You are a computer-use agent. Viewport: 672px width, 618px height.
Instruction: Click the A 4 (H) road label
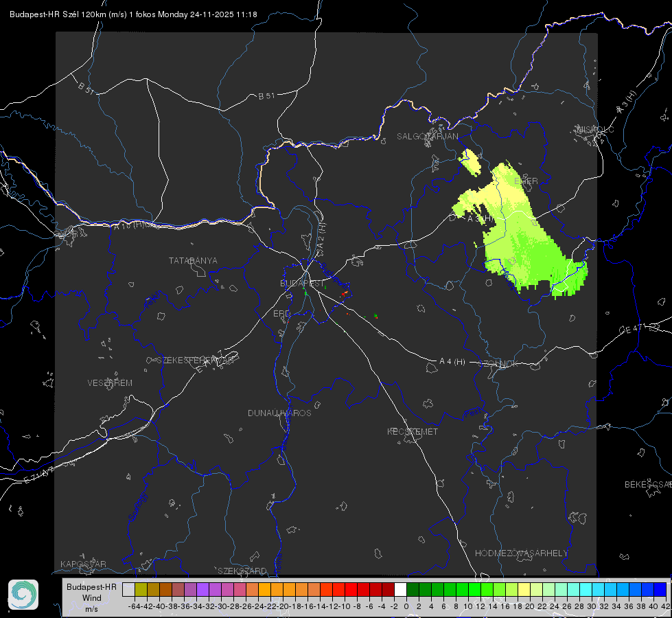pos(452,362)
